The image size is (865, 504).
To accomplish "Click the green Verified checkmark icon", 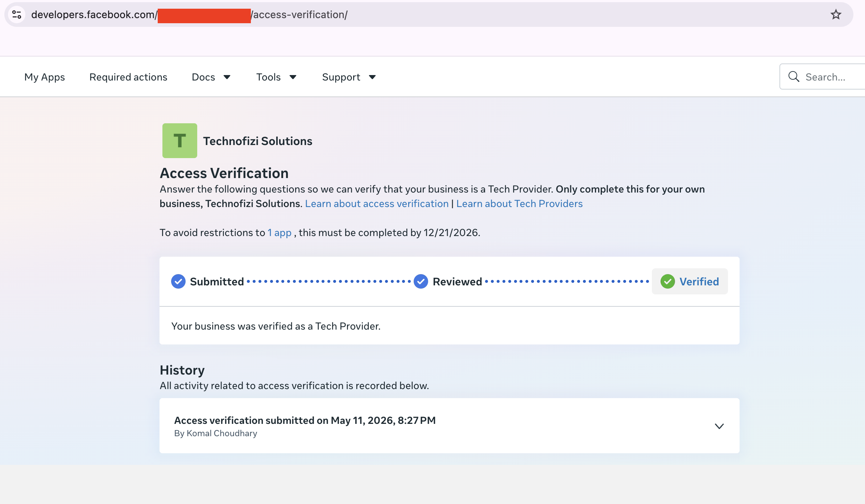I will click(668, 281).
